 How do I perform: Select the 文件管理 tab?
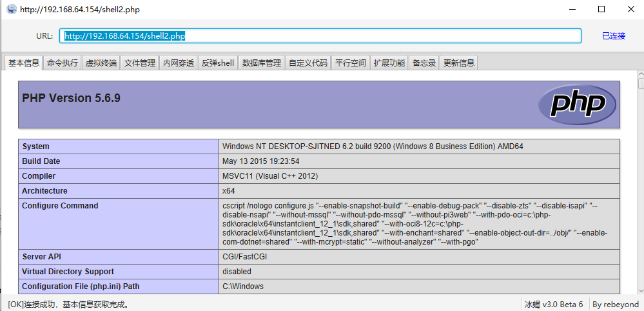[x=140, y=63]
